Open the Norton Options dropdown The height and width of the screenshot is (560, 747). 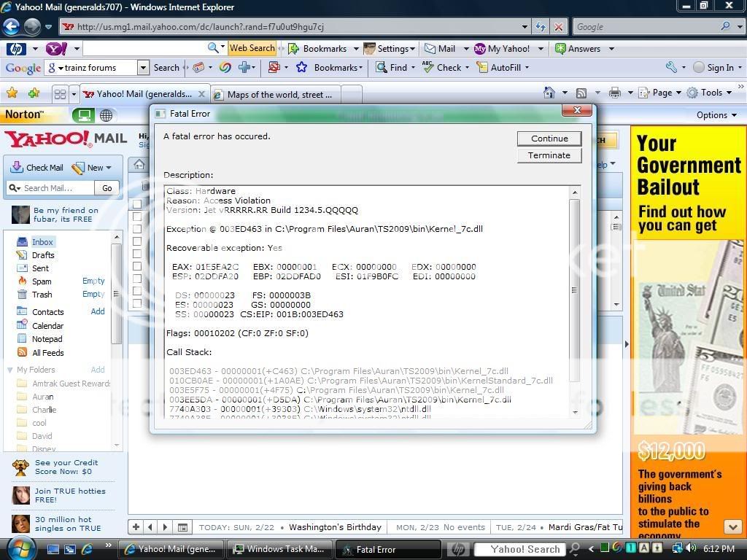point(716,115)
